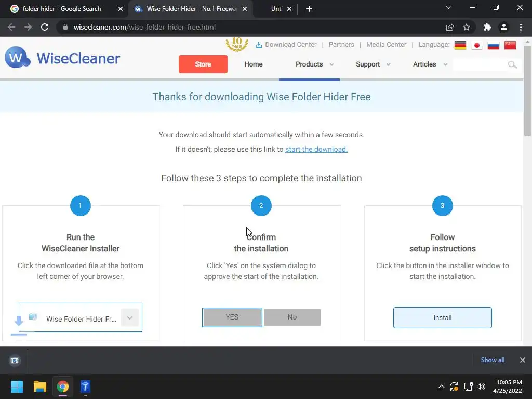Click the WiseCleaner logo icon
The width and height of the screenshot is (532, 399).
pyautogui.click(x=17, y=57)
